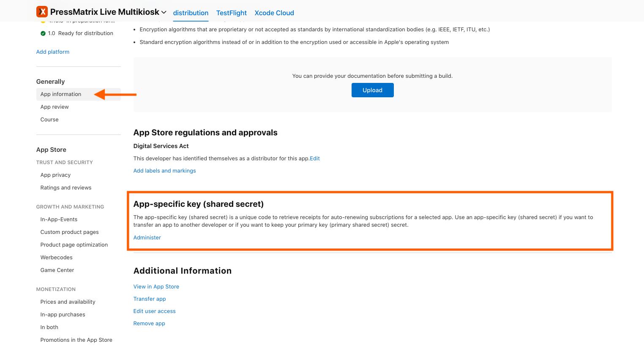Open Game Center settings

57,270
